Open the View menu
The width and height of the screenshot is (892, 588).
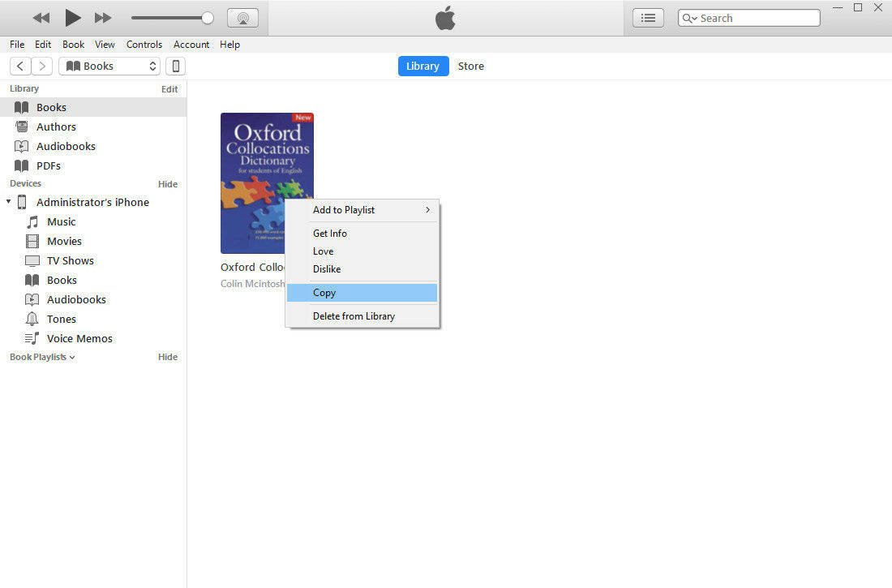tap(105, 45)
